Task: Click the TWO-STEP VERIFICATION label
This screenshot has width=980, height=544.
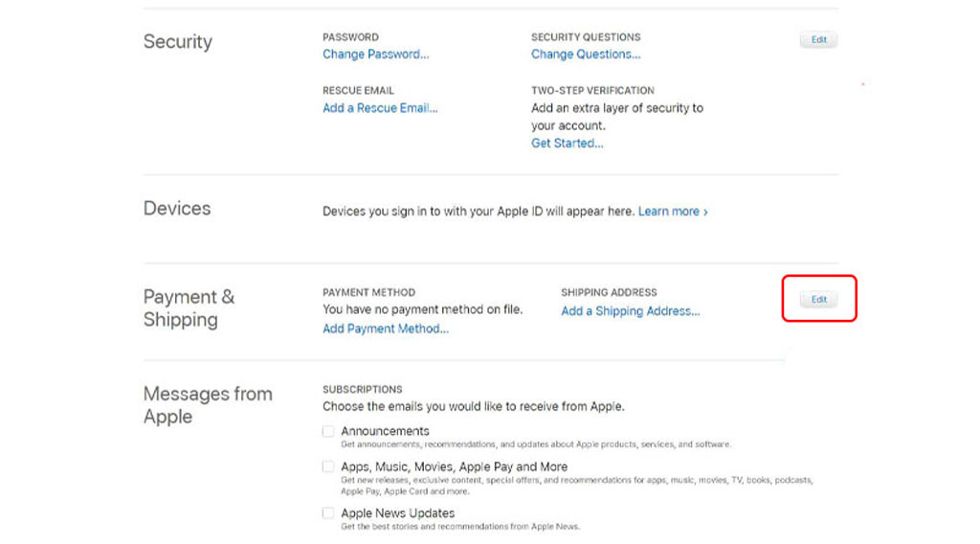Action: tap(592, 90)
